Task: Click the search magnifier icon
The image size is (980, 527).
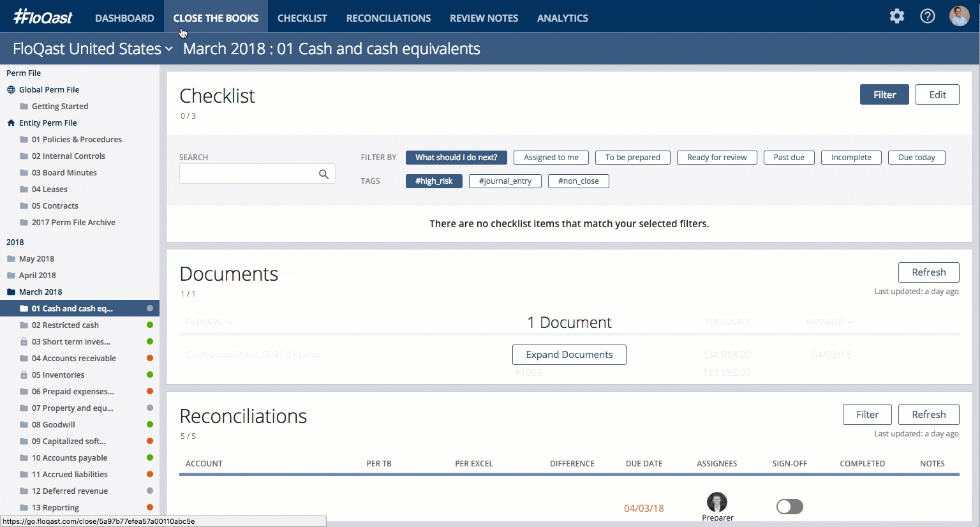Action: (x=323, y=174)
